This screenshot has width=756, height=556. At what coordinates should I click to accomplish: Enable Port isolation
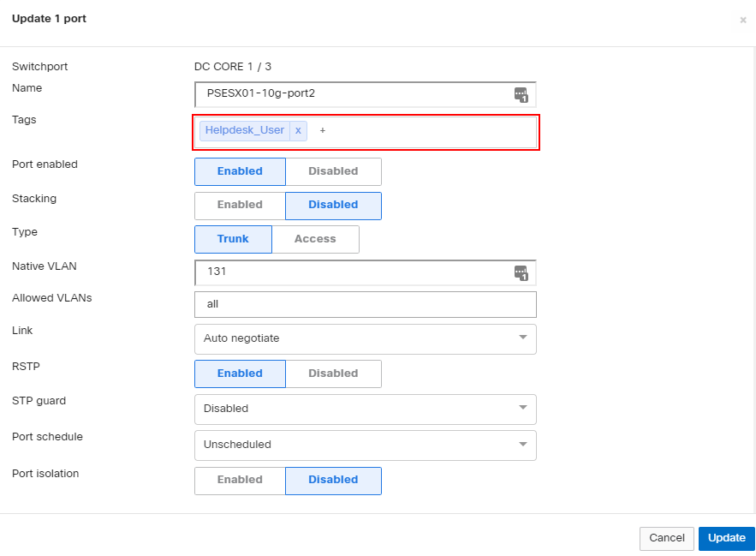(240, 480)
